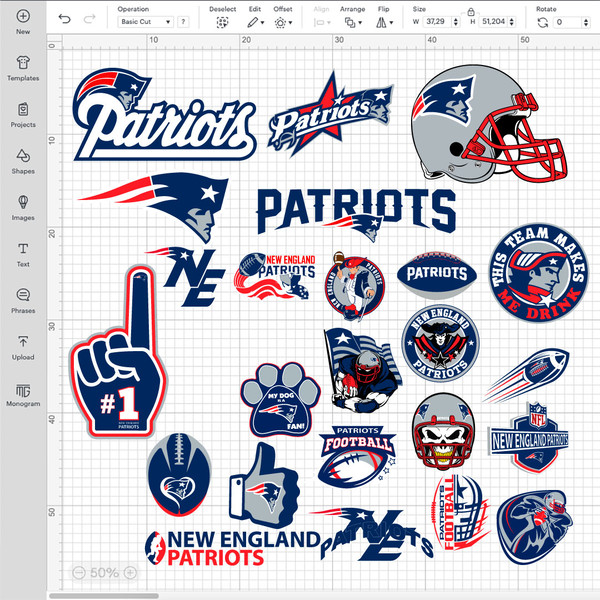The image size is (600, 600).
Task: Select the New England Patriots round emblem
Action: [x=440, y=343]
